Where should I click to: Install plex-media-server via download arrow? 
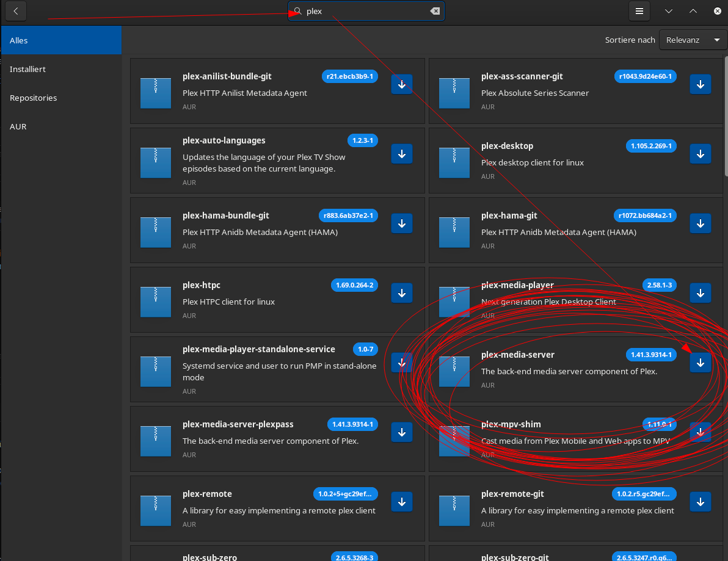click(x=700, y=363)
